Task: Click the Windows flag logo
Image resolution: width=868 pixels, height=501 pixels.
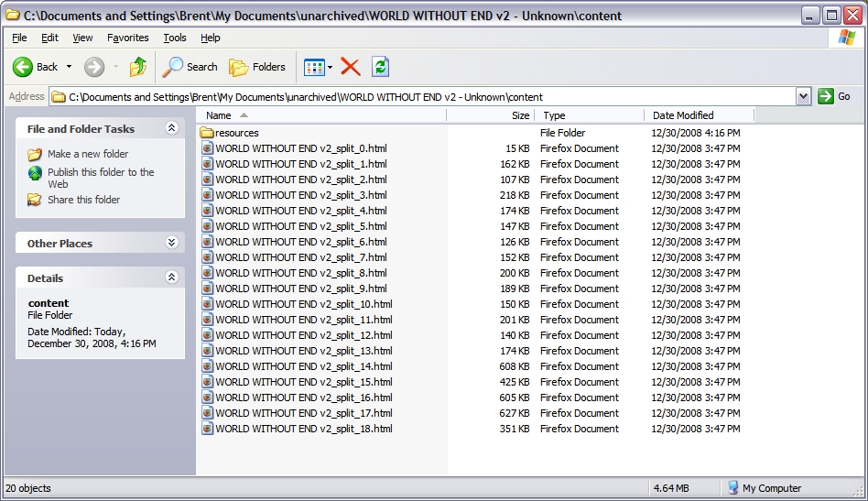Action: [x=846, y=38]
